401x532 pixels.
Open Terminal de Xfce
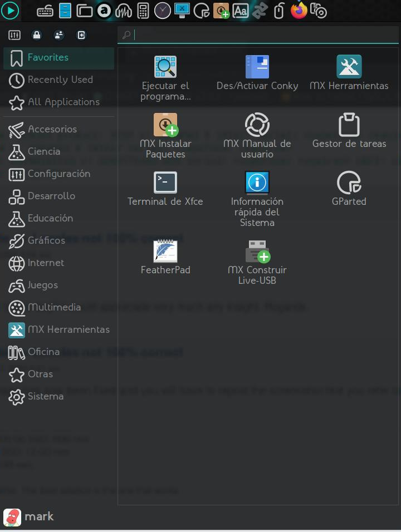point(165,189)
